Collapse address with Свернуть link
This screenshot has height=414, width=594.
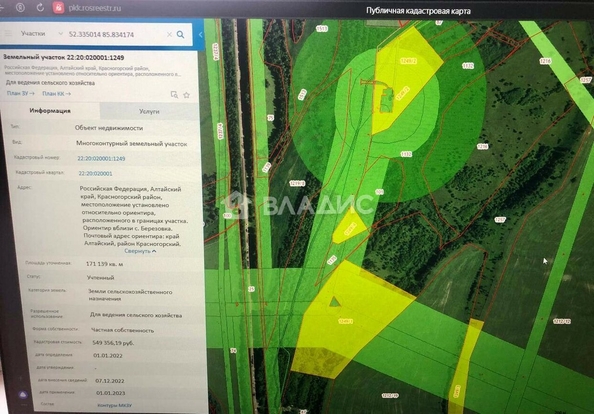pyautogui.click(x=140, y=251)
